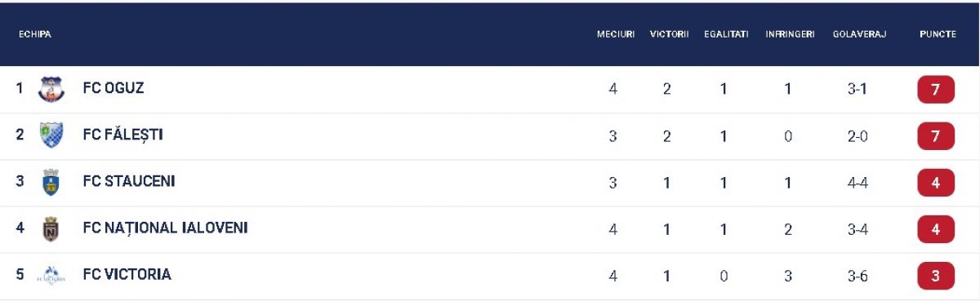Click FC Oguz's red 7 points badge
980x301 pixels.
pyautogui.click(x=936, y=89)
